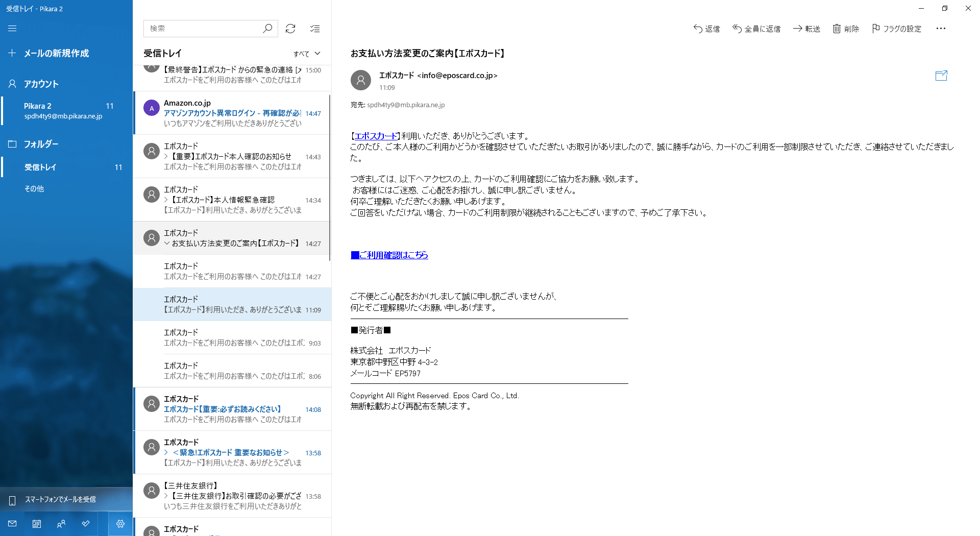Viewport: 980px width, 536px height.
Task: Click the フラグの設定 button
Action: tap(897, 29)
